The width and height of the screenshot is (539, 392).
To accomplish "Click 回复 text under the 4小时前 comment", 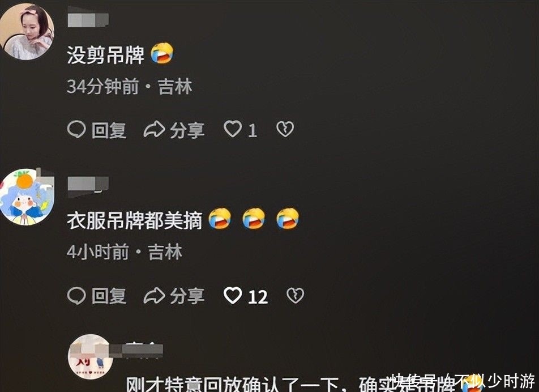I will click(109, 296).
